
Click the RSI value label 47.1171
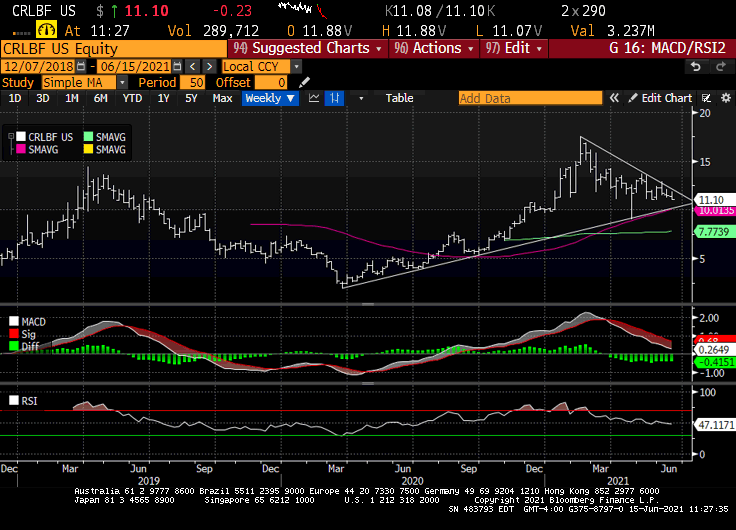point(715,425)
